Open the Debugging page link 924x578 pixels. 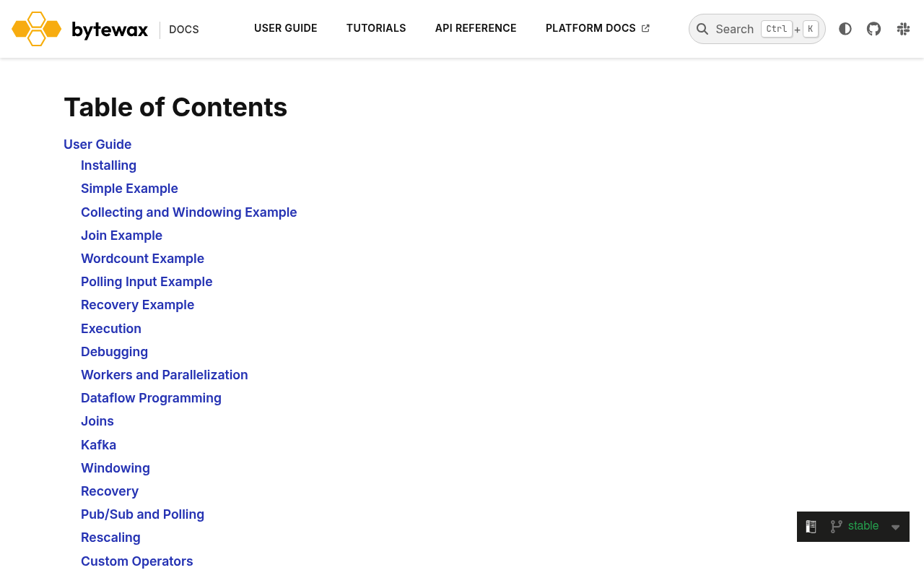(114, 352)
